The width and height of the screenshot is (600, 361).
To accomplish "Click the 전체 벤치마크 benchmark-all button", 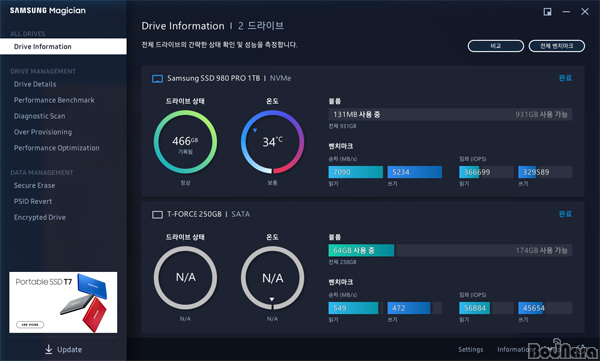I will click(556, 46).
